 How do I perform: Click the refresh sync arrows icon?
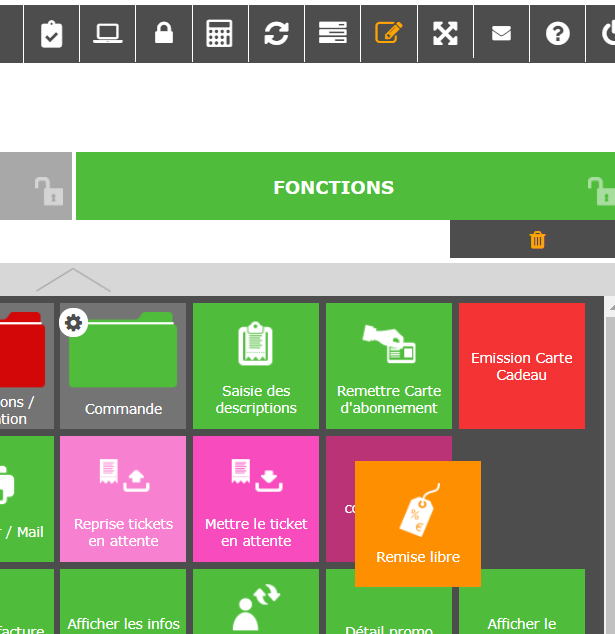coord(276,33)
